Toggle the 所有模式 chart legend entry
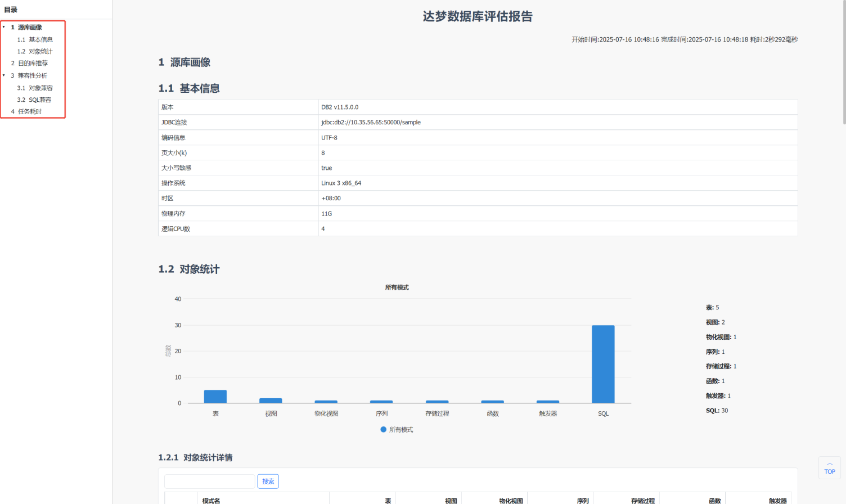 [x=397, y=430]
